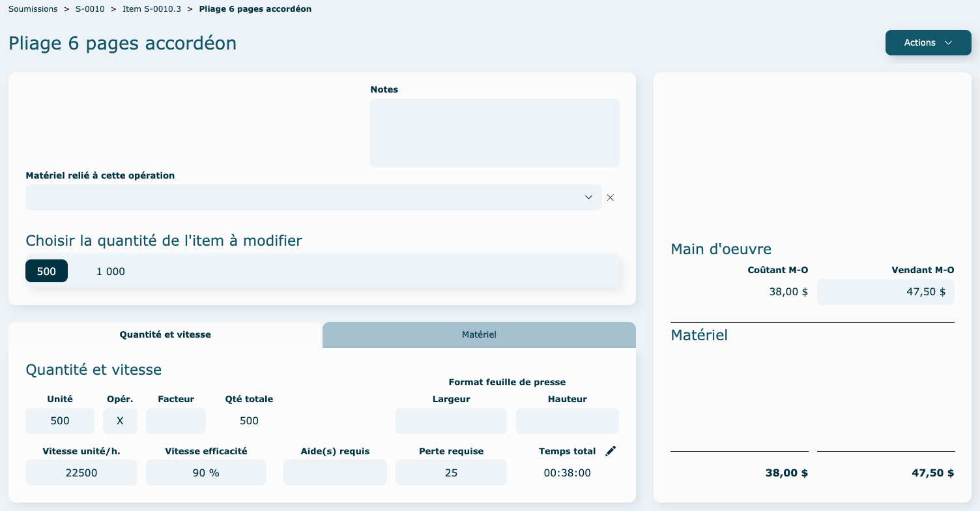Image resolution: width=980 pixels, height=511 pixels.
Task: Clear the linked material with the X icon
Action: pyautogui.click(x=611, y=197)
